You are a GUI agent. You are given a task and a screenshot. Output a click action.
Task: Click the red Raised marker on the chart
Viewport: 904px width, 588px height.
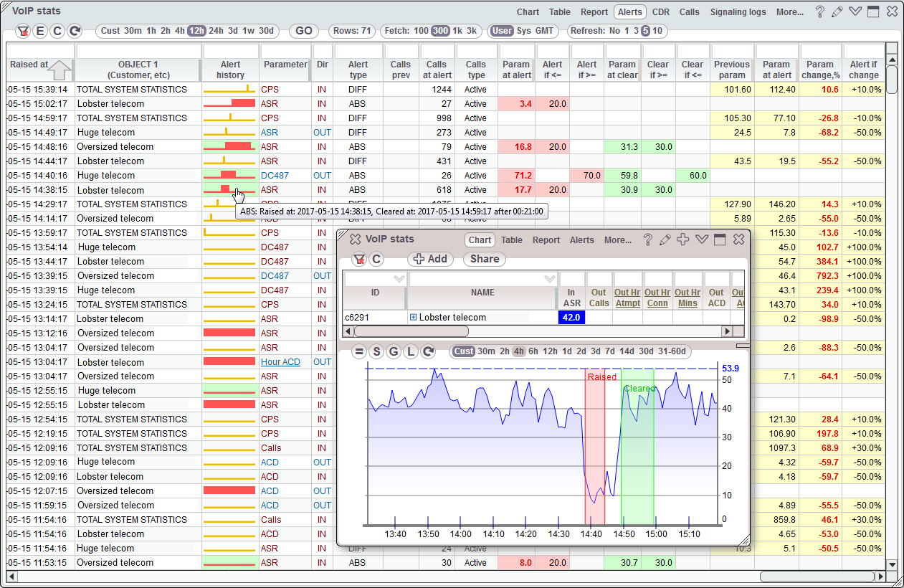(x=601, y=376)
